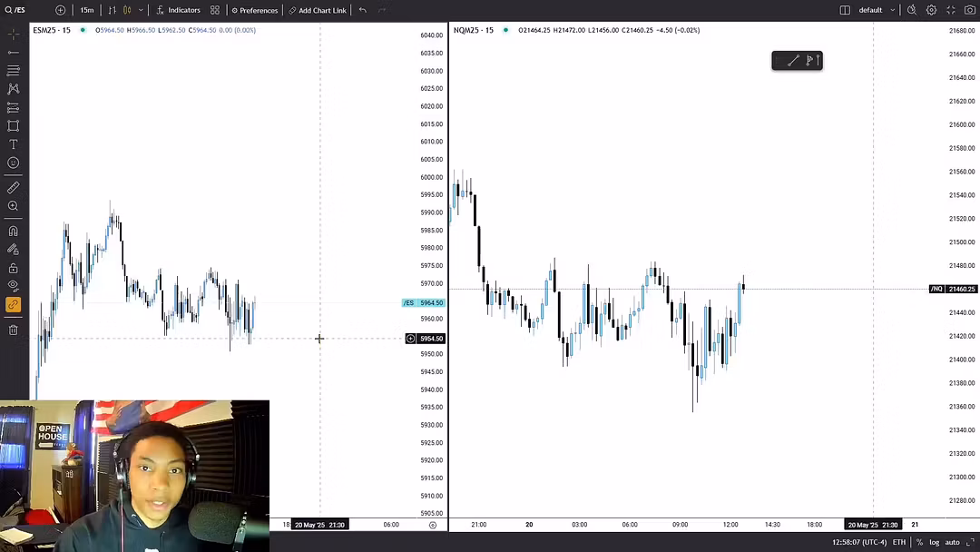Toggle auto scale mode
The image size is (980, 552).
point(952,542)
